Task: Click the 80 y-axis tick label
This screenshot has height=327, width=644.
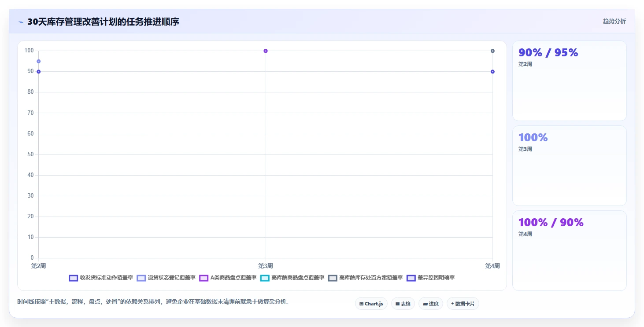Action: (x=30, y=92)
